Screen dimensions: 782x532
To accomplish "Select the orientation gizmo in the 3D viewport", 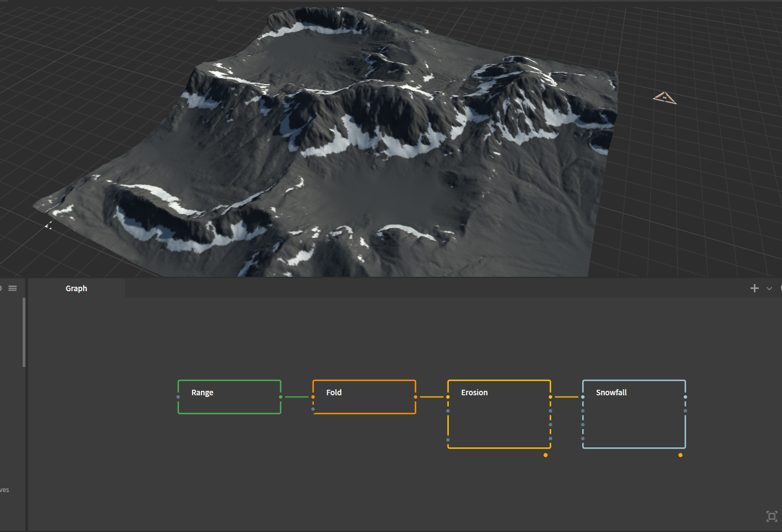I will tap(664, 97).
